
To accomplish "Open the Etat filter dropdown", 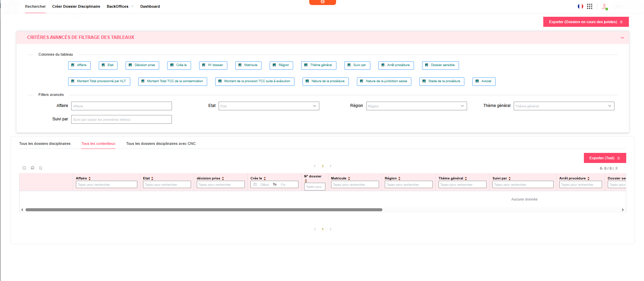I will pyautogui.click(x=269, y=106).
